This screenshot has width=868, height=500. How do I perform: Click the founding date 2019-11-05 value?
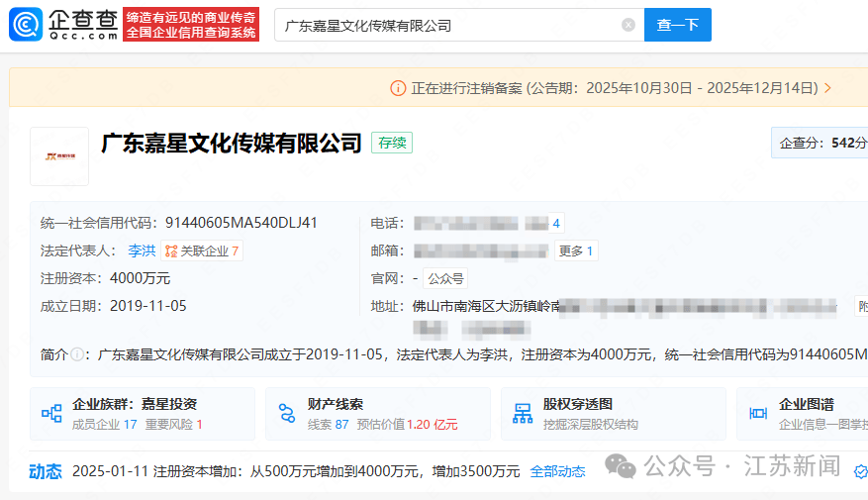(x=147, y=306)
